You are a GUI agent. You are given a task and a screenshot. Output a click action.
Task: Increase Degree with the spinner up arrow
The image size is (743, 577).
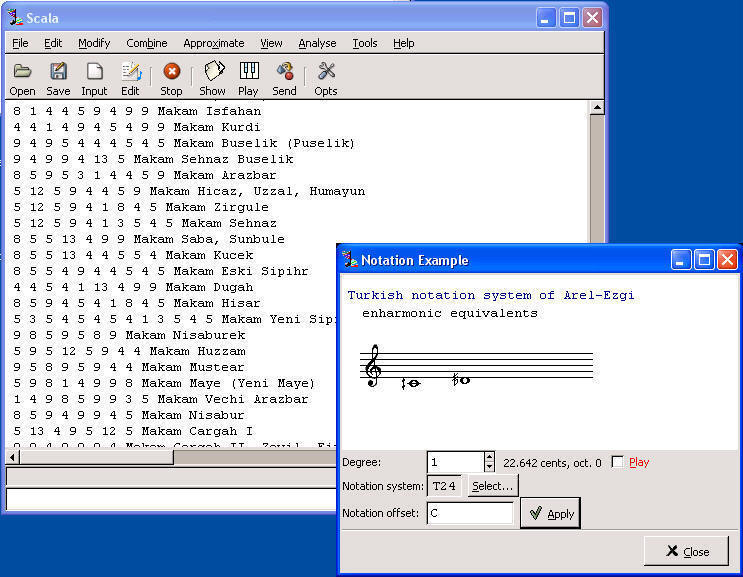tap(489, 457)
